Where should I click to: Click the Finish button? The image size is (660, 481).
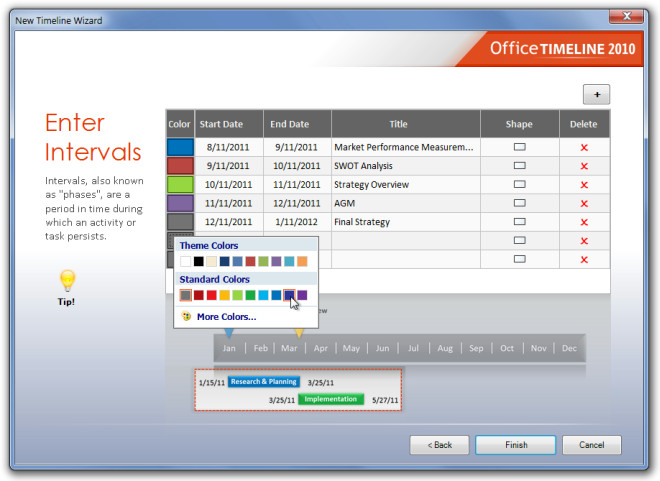click(x=515, y=445)
